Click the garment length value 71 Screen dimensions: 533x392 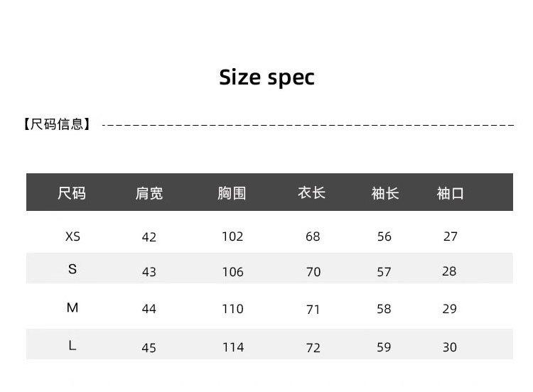(313, 310)
